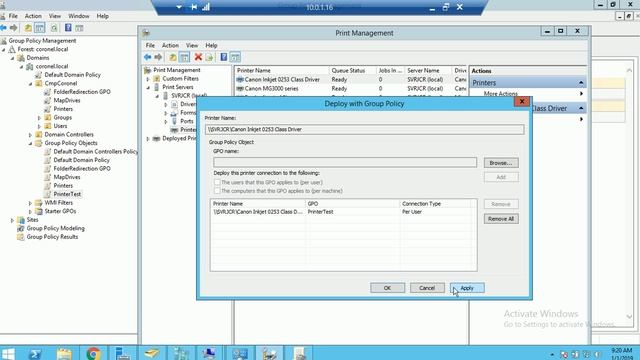
Task: Click Up one level icon in Print Management toolbar
Action: coord(173,57)
